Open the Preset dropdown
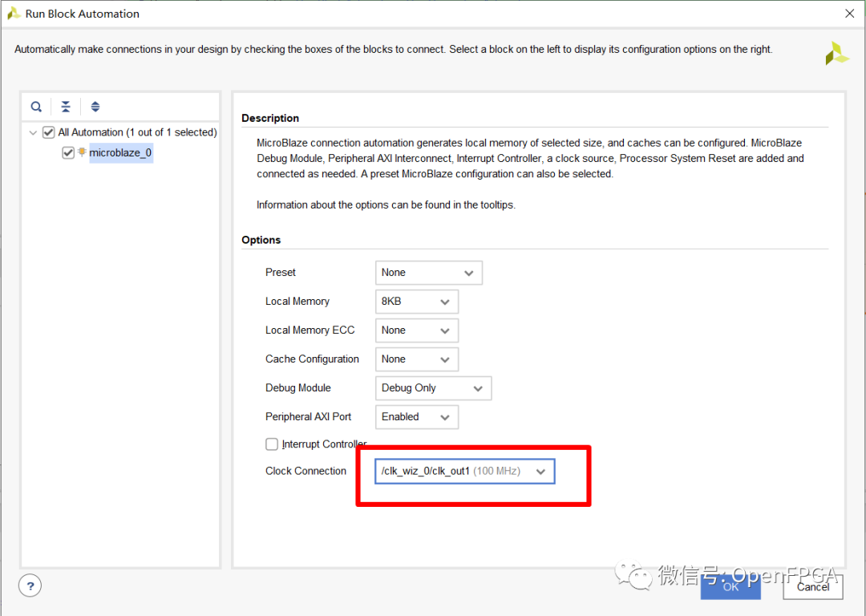 428,273
